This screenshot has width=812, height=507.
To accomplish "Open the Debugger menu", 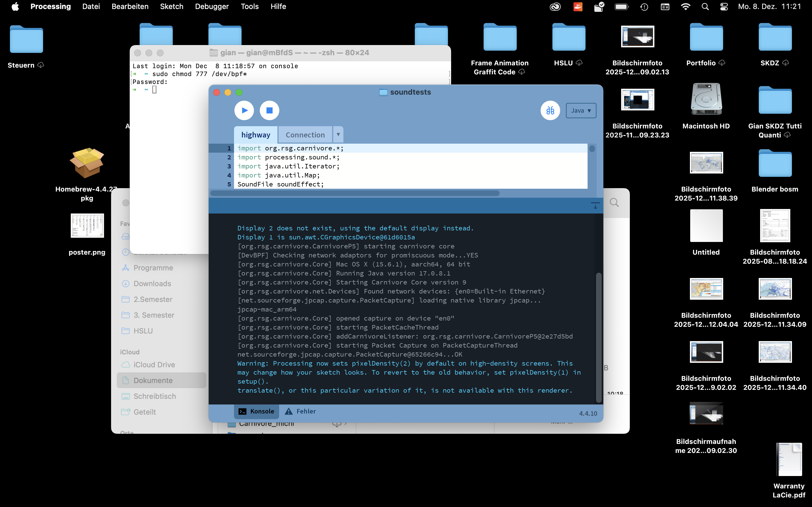I will [x=212, y=6].
